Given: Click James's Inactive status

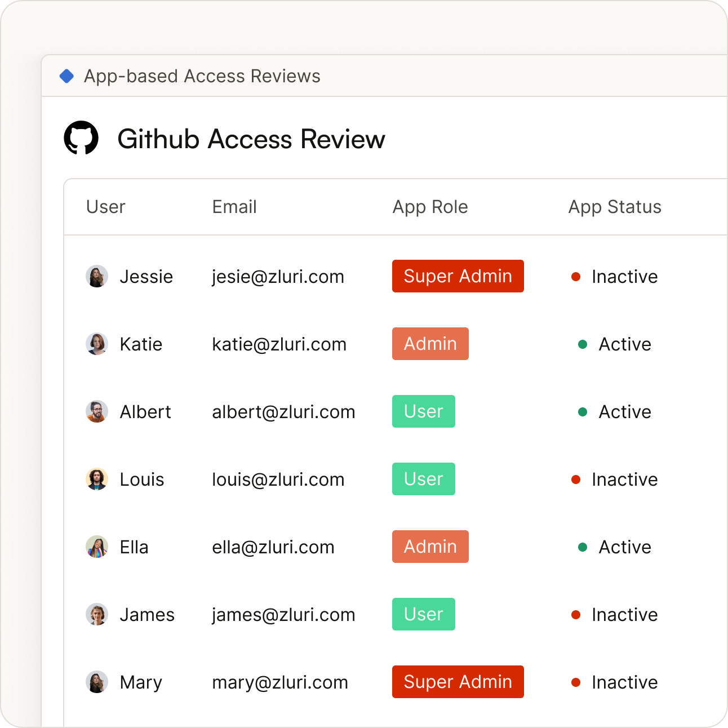Looking at the screenshot, I should (615, 615).
